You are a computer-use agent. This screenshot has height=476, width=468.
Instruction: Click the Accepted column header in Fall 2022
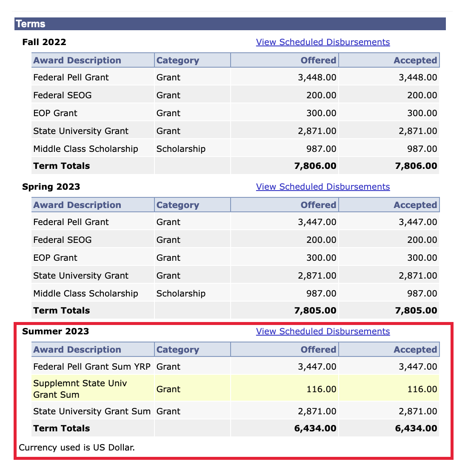(x=415, y=60)
